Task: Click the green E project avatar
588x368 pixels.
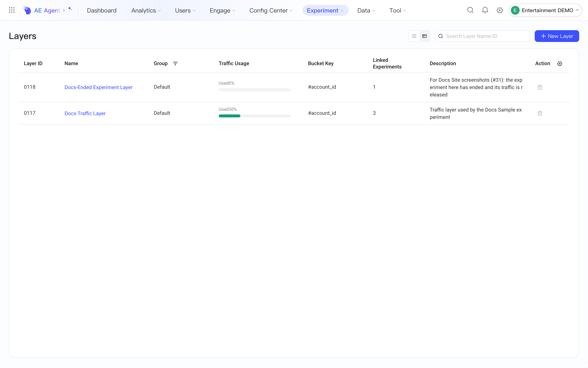Action: (x=515, y=10)
